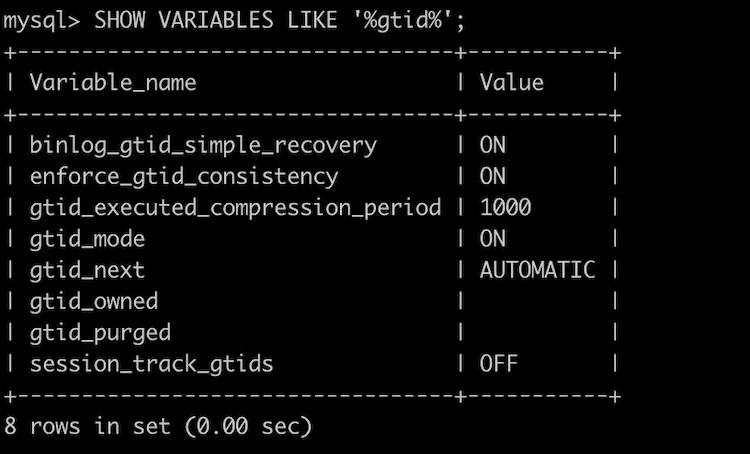Click the Value column header
Image resolution: width=750 pixels, height=454 pixels.
(x=511, y=82)
